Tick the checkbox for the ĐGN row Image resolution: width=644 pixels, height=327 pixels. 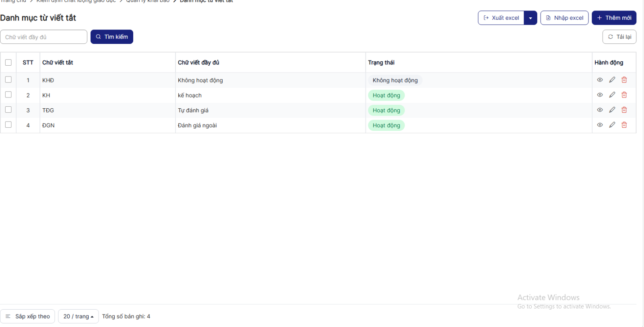(8, 125)
